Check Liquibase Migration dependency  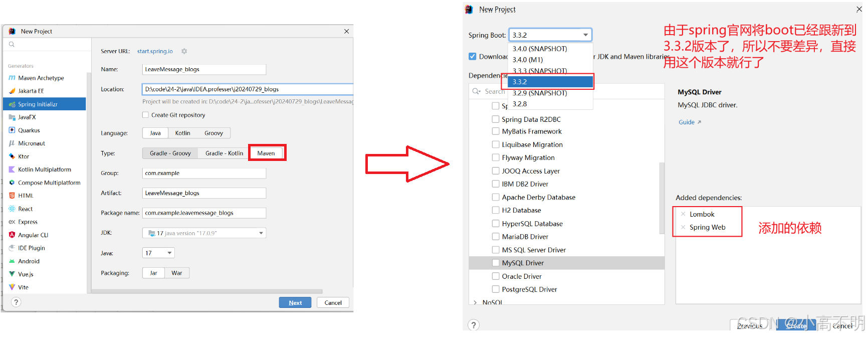[495, 144]
